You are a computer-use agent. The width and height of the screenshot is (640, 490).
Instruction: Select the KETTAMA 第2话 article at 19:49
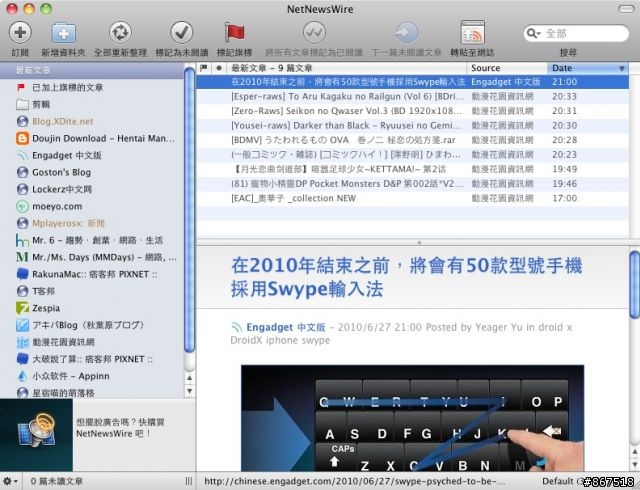(413, 169)
